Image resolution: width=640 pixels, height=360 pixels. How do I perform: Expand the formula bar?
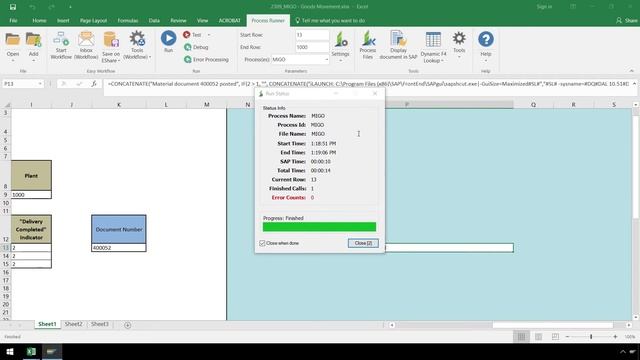point(634,84)
